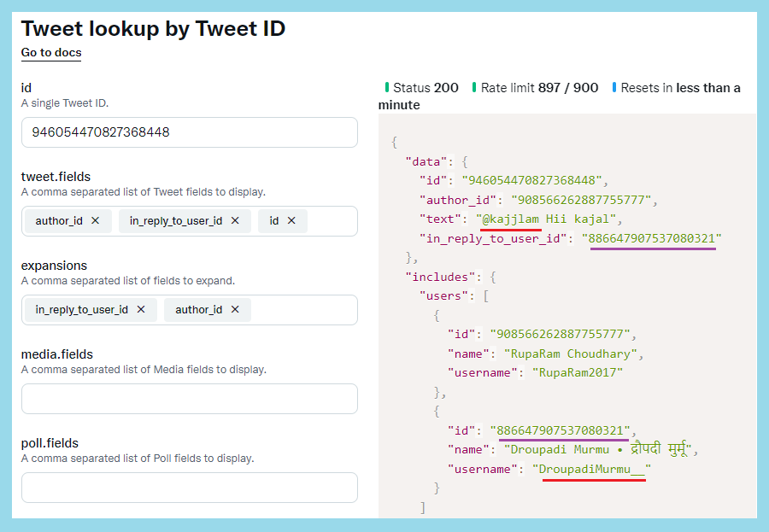The height and width of the screenshot is (532, 769).
Task: Open the Go to docs link
Action: click(x=51, y=52)
